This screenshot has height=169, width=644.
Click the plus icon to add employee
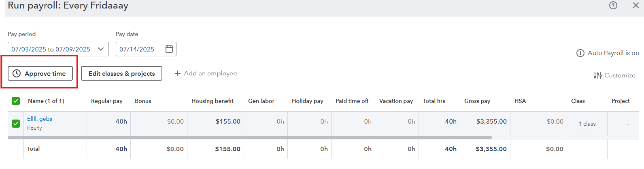[177, 73]
